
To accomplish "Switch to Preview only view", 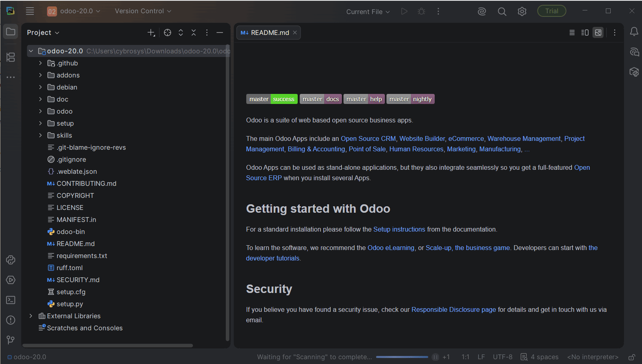I will [x=598, y=33].
